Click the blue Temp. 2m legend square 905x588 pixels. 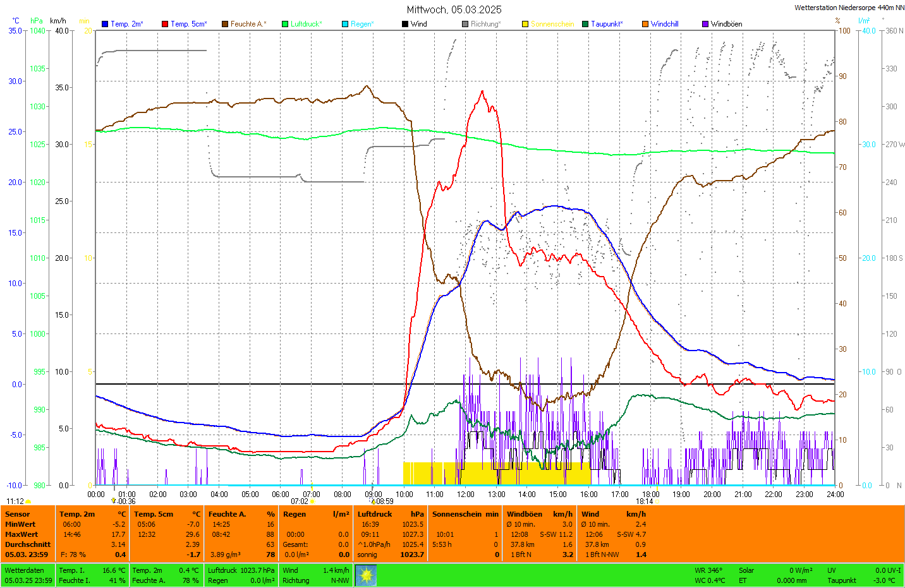pos(105,24)
